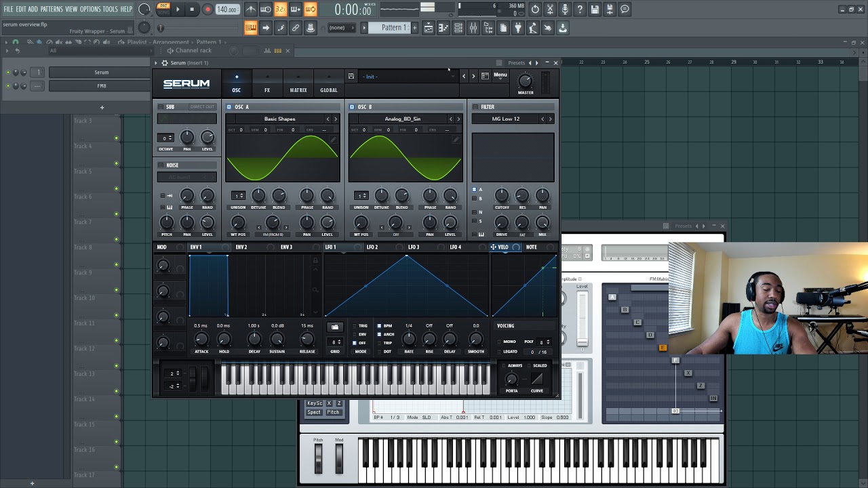Viewport: 868px width, 488px height.
Task: Stop playback in the transport bar
Action: 192,9
